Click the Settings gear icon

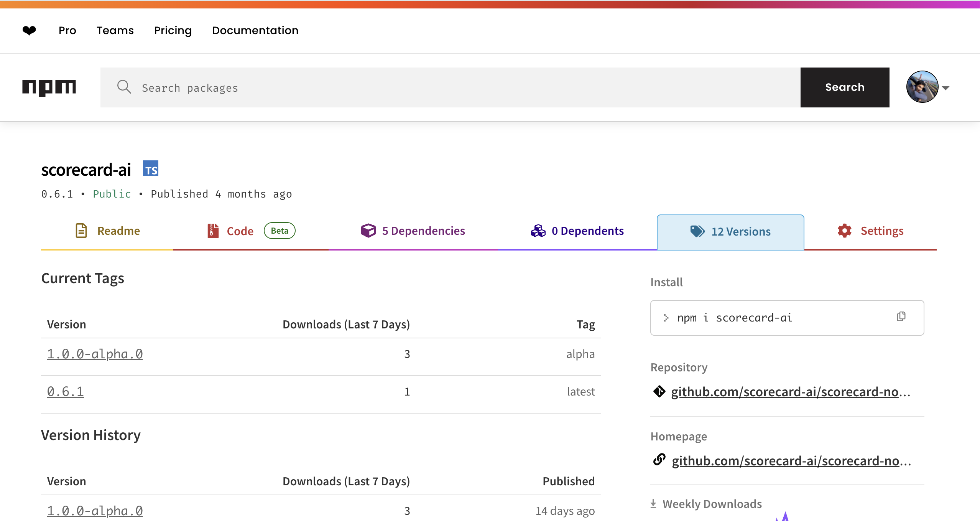point(845,231)
